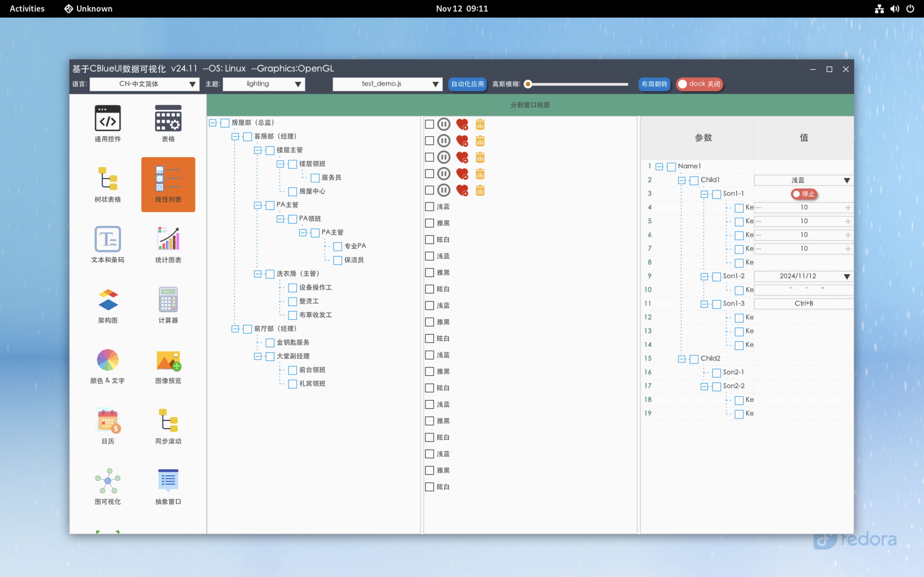
Task: Click the 值 column header
Action: (x=804, y=138)
